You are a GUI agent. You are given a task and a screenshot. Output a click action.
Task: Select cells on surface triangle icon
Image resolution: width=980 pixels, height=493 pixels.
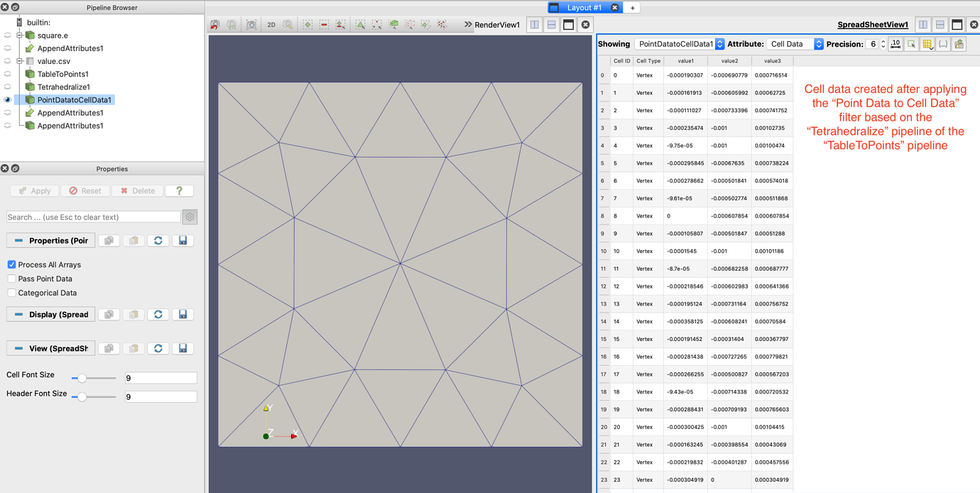click(360, 25)
